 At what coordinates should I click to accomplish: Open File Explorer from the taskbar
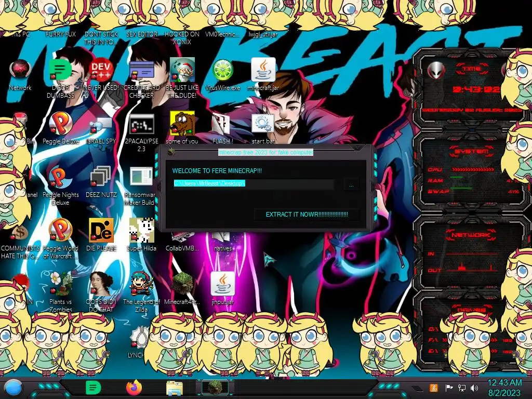(x=175, y=388)
